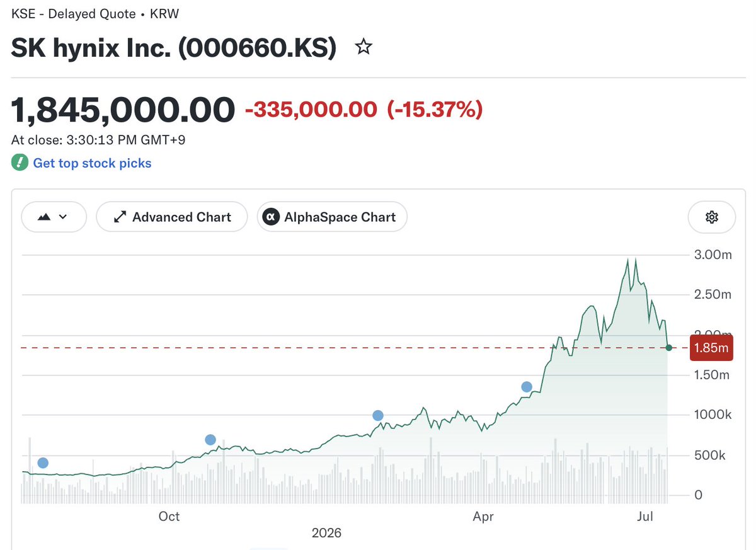Click the KSE - Delayed Quote • KRW text
The width and height of the screenshot is (756, 550).
tap(94, 13)
